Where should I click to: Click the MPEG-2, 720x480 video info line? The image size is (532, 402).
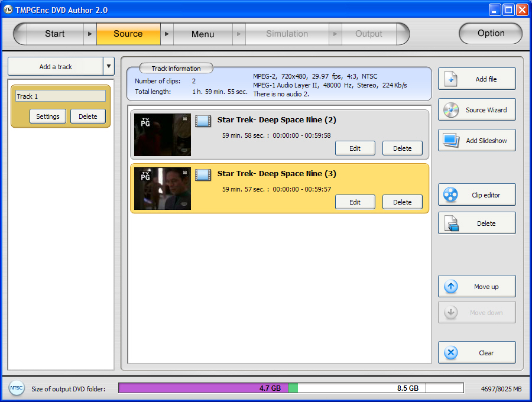tap(315, 76)
